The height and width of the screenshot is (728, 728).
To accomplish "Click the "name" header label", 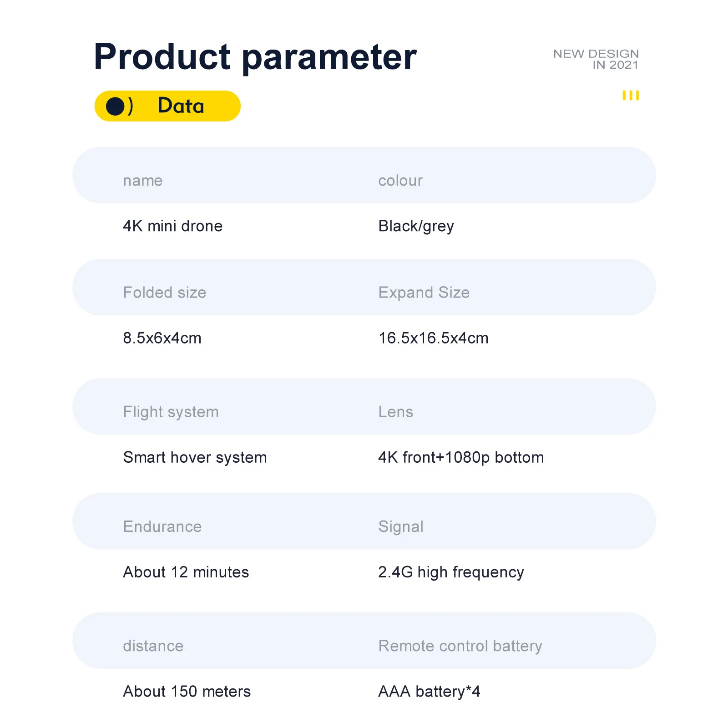I will 142,181.
